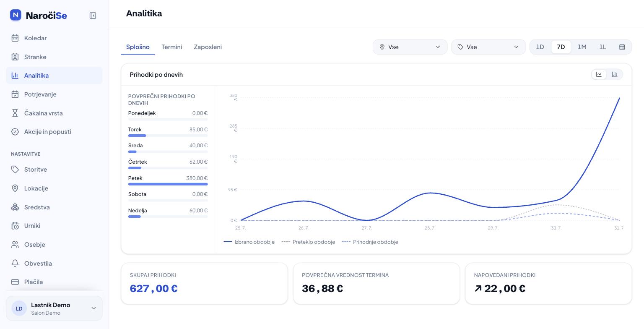Select the Analitika chart icon
The image size is (644, 329).
[x=15, y=76]
